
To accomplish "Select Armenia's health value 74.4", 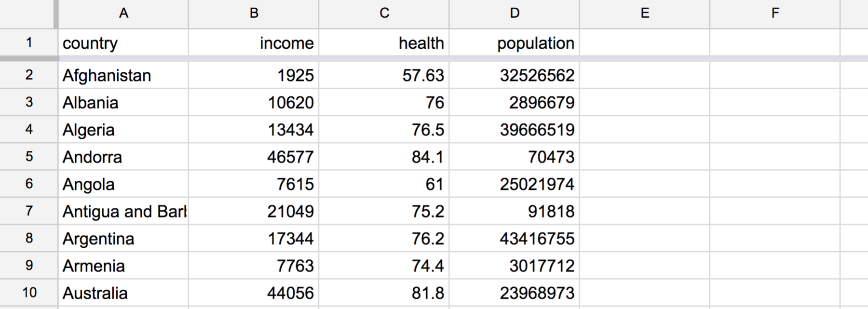I will click(x=384, y=266).
